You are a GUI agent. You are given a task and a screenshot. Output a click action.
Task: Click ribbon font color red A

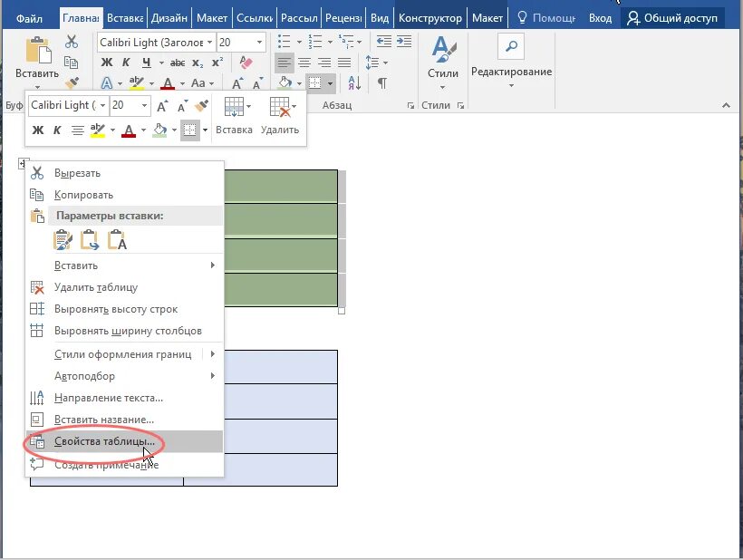click(168, 84)
